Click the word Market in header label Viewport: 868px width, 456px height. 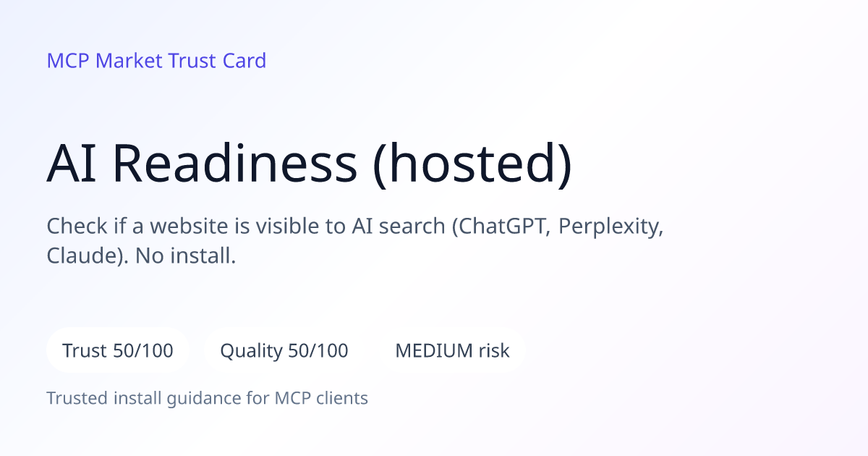coord(129,60)
